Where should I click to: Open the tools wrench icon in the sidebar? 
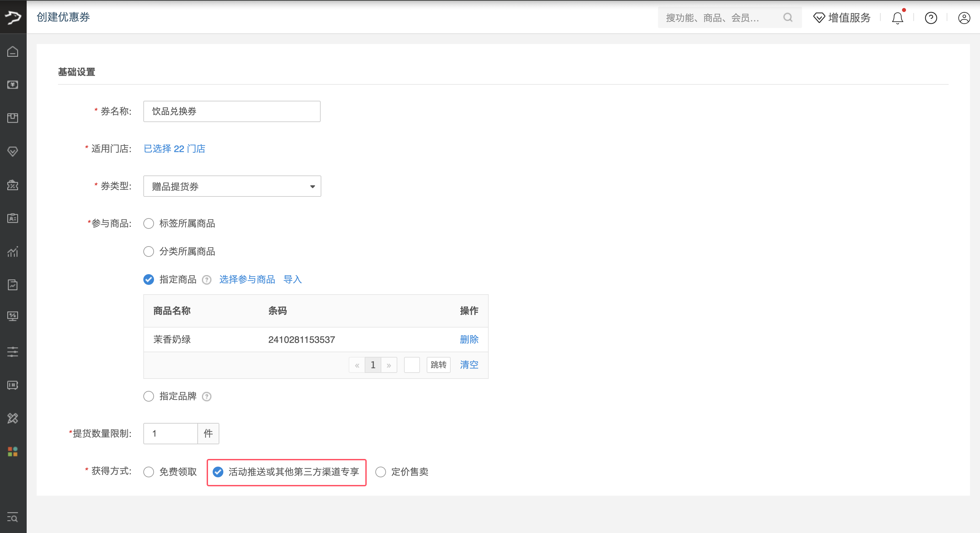tap(13, 418)
